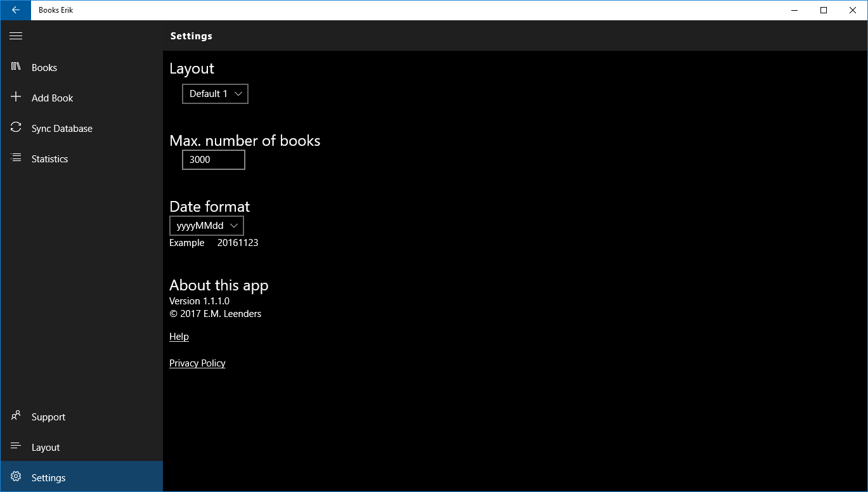Viewport: 868px width, 492px height.
Task: Click the back arrow in title bar
Action: 16,10
